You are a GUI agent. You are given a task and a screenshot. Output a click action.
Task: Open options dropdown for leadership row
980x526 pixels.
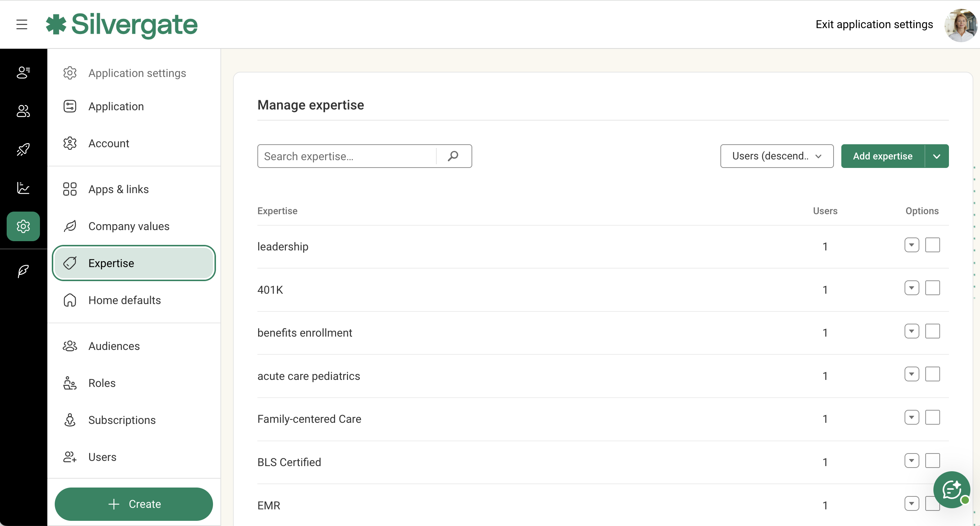click(912, 245)
